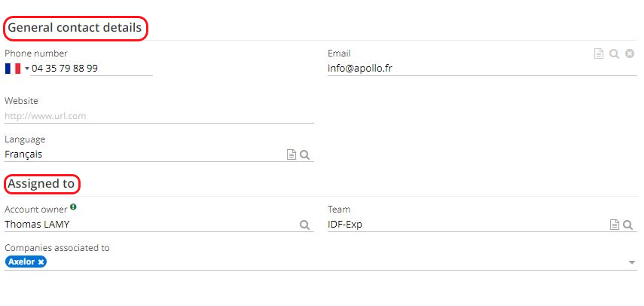
Task: Clear the Email field with the x icon
Action: coord(630,54)
